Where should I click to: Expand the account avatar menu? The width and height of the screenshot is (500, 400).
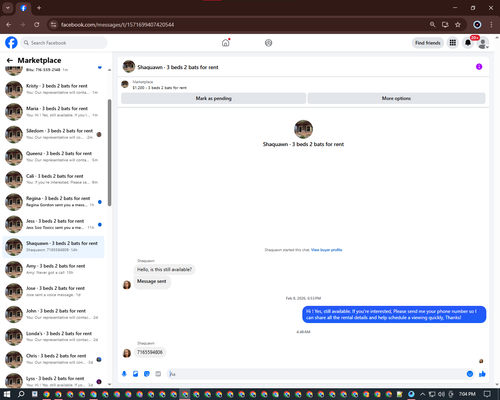pos(483,43)
